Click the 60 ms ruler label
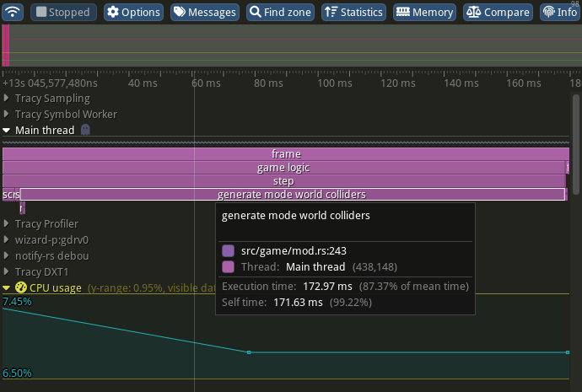The height and width of the screenshot is (392, 582). click(207, 83)
